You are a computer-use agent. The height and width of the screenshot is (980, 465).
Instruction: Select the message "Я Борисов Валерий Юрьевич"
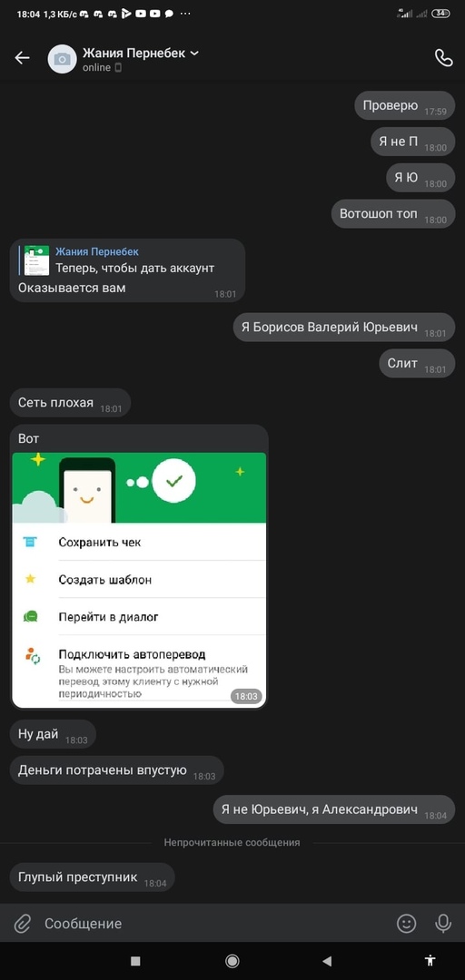344,328
